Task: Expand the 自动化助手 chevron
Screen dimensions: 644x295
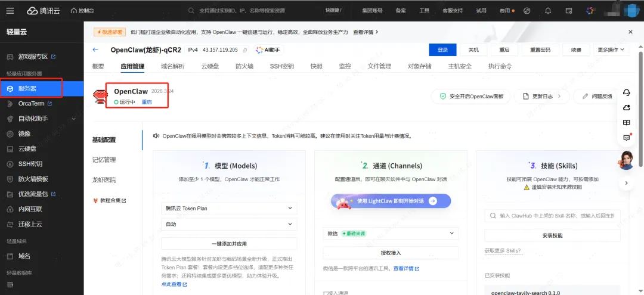Action: [74, 119]
